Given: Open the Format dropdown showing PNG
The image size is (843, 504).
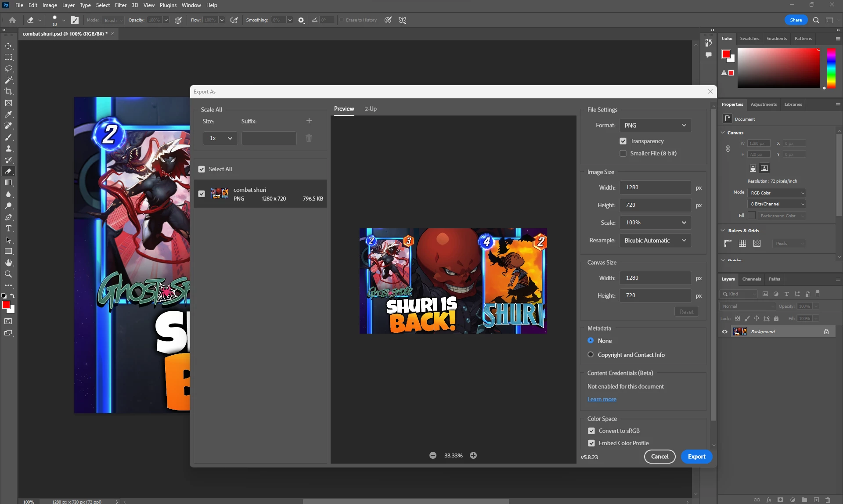Looking at the screenshot, I should [655, 125].
